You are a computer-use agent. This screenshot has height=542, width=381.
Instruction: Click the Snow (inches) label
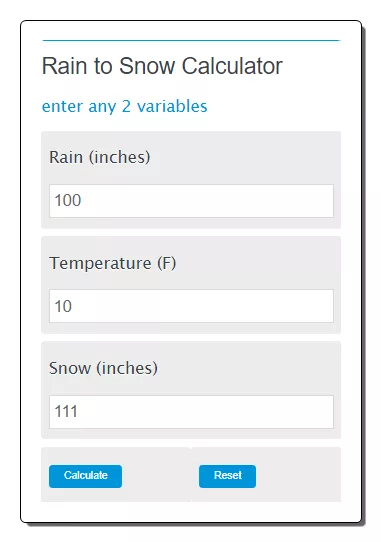pos(103,368)
